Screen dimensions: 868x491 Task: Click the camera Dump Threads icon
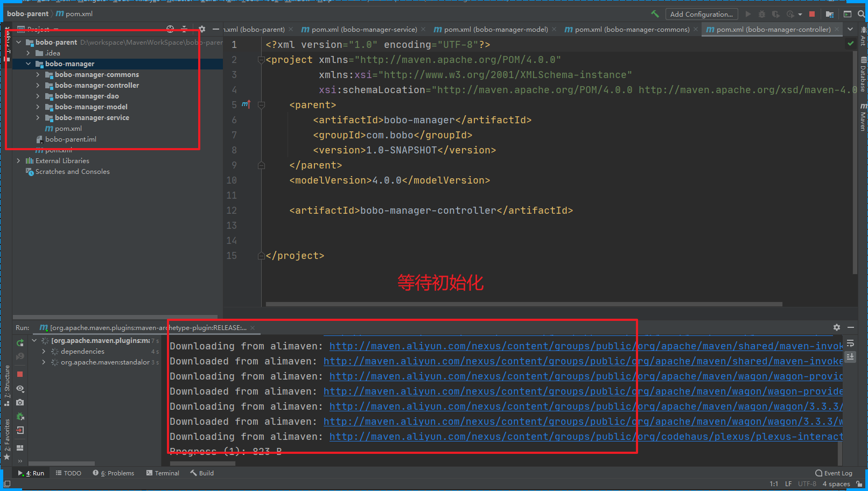(x=20, y=402)
